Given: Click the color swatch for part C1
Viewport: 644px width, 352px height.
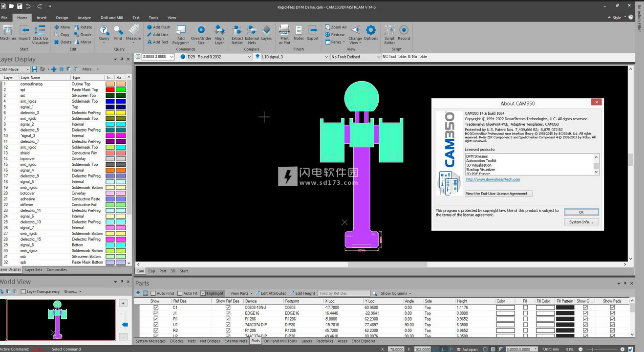Looking at the screenshot, I should pyautogui.click(x=505, y=308).
